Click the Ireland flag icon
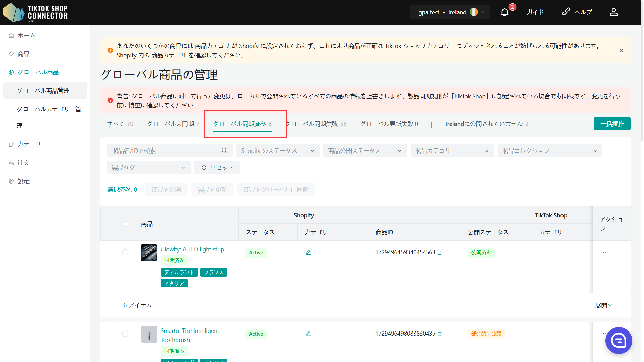Image resolution: width=644 pixels, height=362 pixels. tap(474, 12)
